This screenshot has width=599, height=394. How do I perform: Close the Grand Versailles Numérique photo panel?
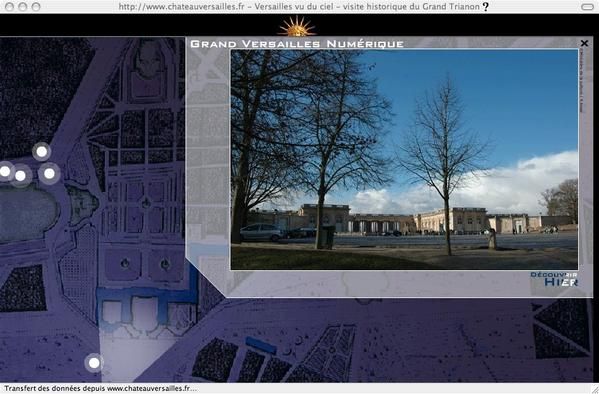click(x=584, y=43)
